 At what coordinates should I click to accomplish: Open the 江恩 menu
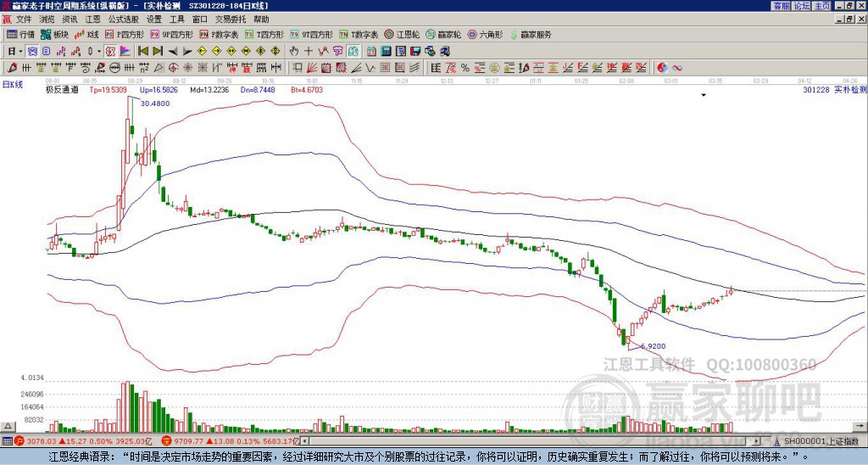pyautogui.click(x=93, y=20)
